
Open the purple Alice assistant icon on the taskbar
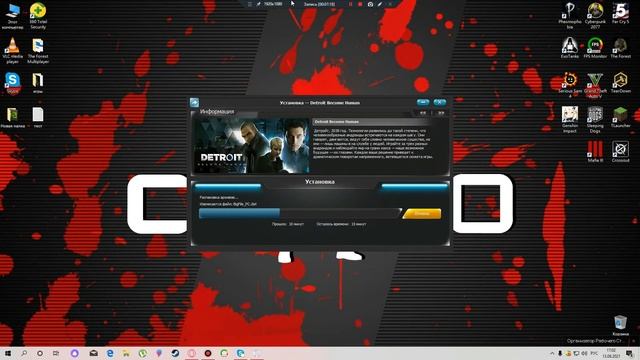74,353
